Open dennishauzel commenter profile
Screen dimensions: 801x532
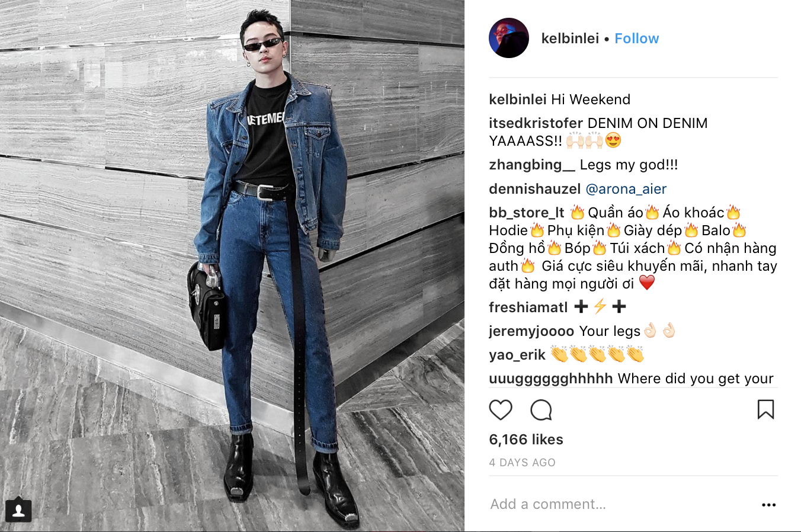click(535, 189)
